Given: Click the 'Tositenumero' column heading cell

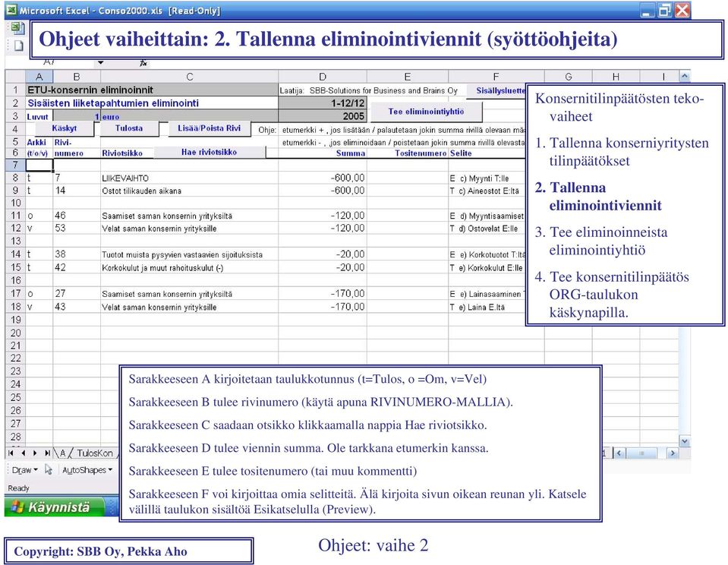Looking at the screenshot, I should tap(407, 153).
